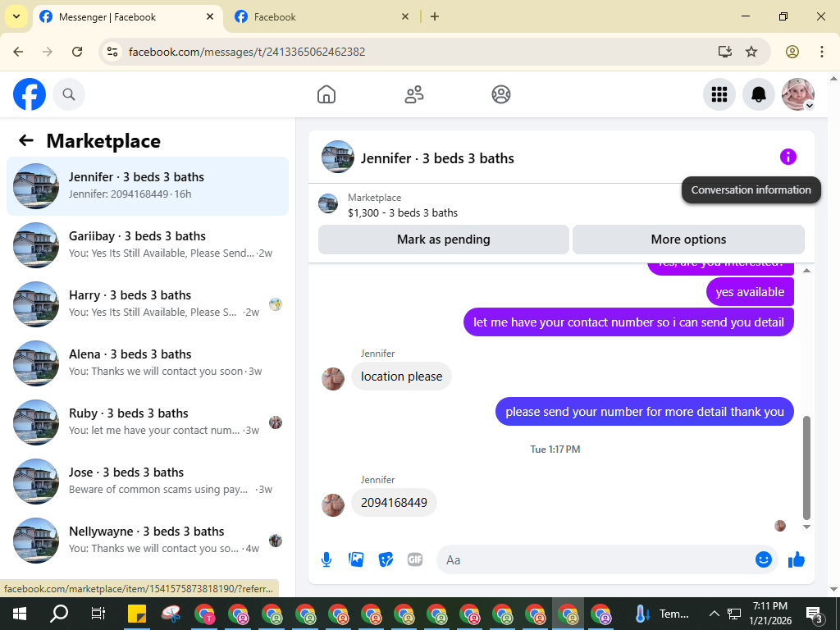Click the 'please send your number' message bubble
Image resolution: width=840 pixels, height=630 pixels.
click(x=645, y=412)
